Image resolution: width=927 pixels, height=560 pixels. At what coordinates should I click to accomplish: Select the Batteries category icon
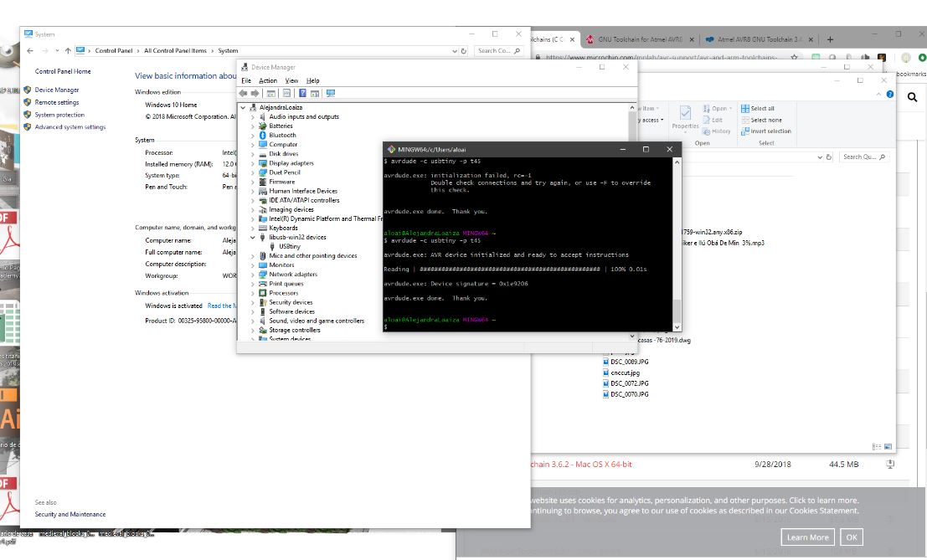pyautogui.click(x=262, y=126)
